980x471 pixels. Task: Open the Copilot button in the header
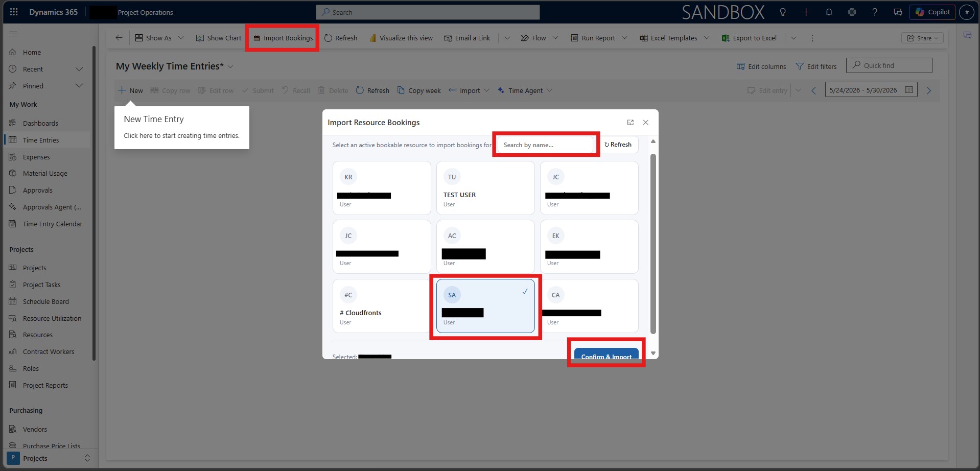click(932, 12)
